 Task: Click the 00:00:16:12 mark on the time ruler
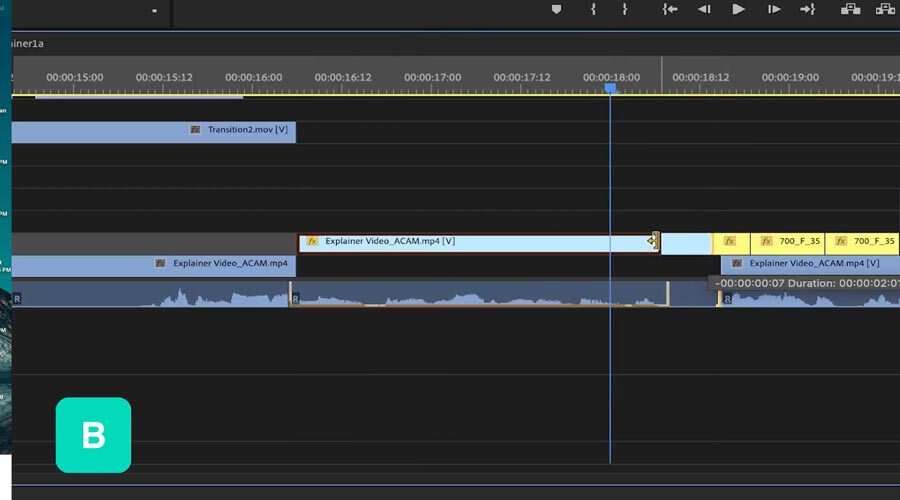coord(343,77)
